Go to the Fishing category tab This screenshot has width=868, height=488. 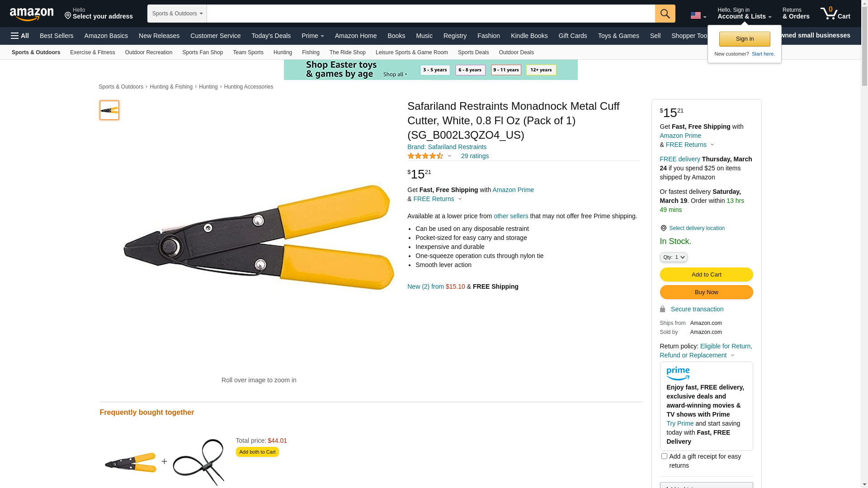point(311,52)
